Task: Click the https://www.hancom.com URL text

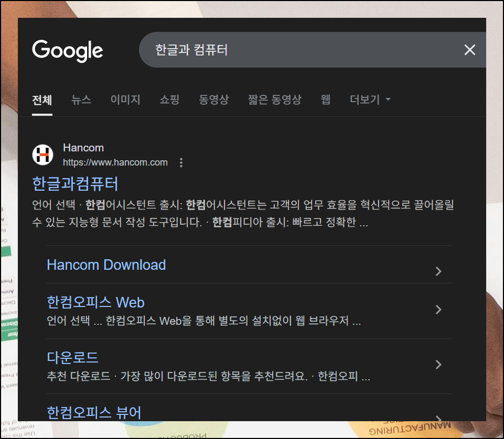Action: 115,162
